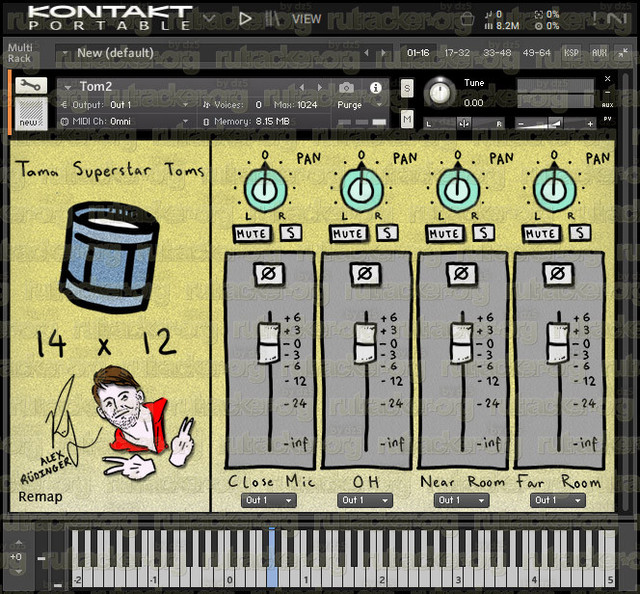This screenshot has height=594, width=640.
Task: Invert phase on Close Mic channel
Action: [269, 274]
